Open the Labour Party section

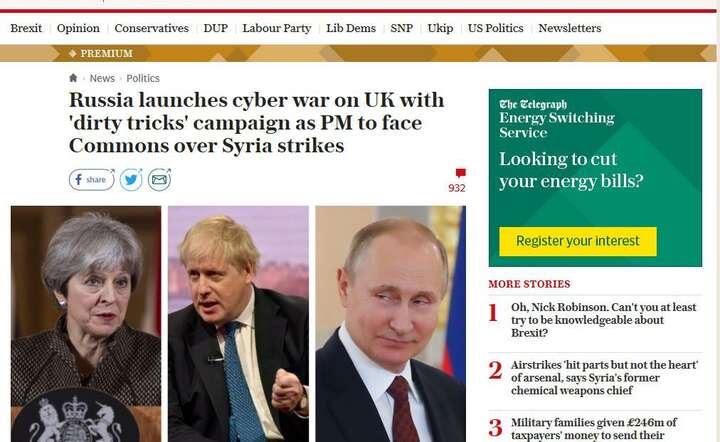click(x=277, y=28)
